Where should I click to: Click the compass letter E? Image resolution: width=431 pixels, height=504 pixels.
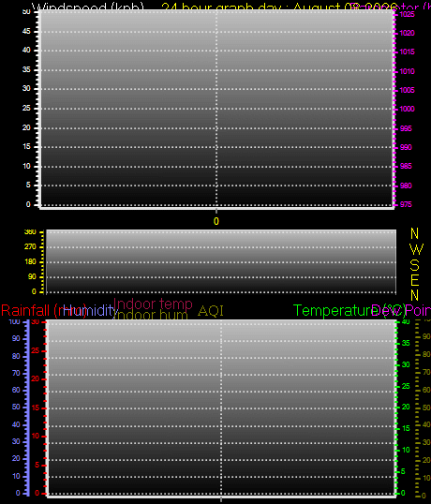tap(415, 280)
